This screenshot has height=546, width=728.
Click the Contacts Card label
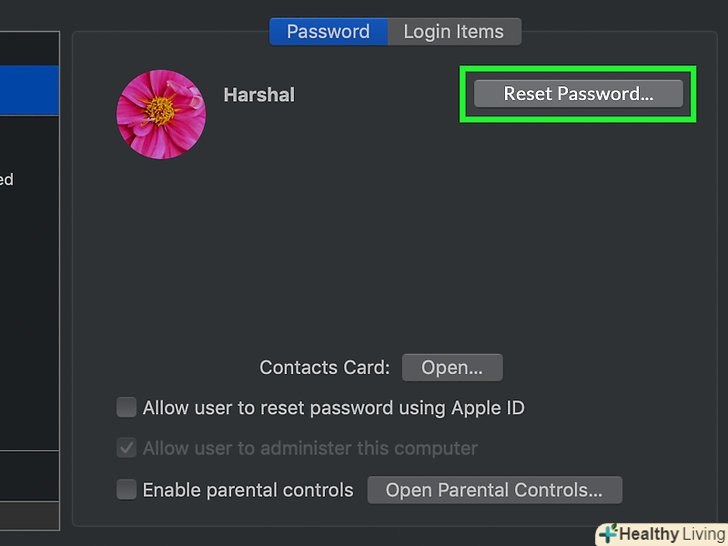pos(324,368)
